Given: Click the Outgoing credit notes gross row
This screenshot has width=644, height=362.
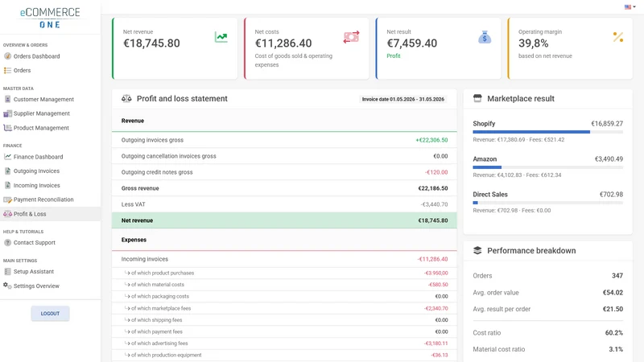Looking at the screenshot, I should pos(284,172).
